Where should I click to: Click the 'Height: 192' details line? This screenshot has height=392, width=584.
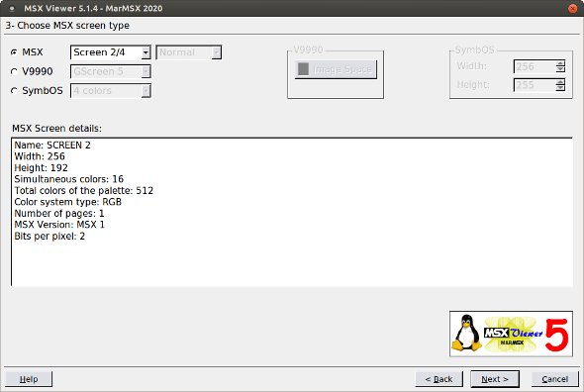[41, 167]
